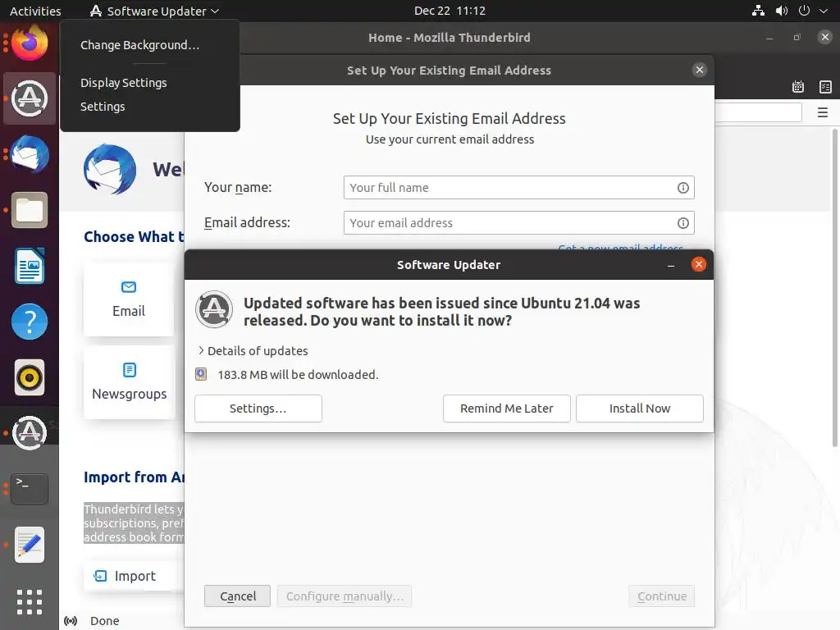Screen dimensions: 840x630
Task: Launch LibreOffice Writer from the dock
Action: [x=30, y=266]
